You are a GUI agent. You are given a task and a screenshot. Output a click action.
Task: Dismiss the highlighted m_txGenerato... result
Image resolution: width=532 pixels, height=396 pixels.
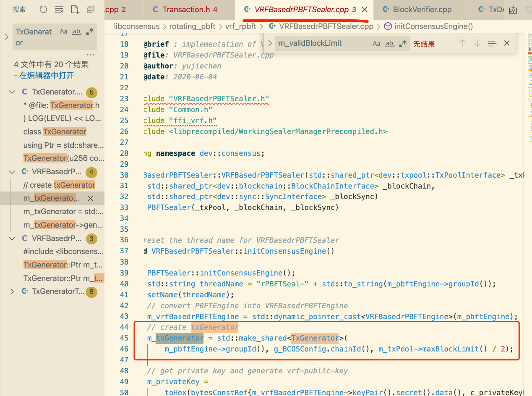tap(91, 198)
